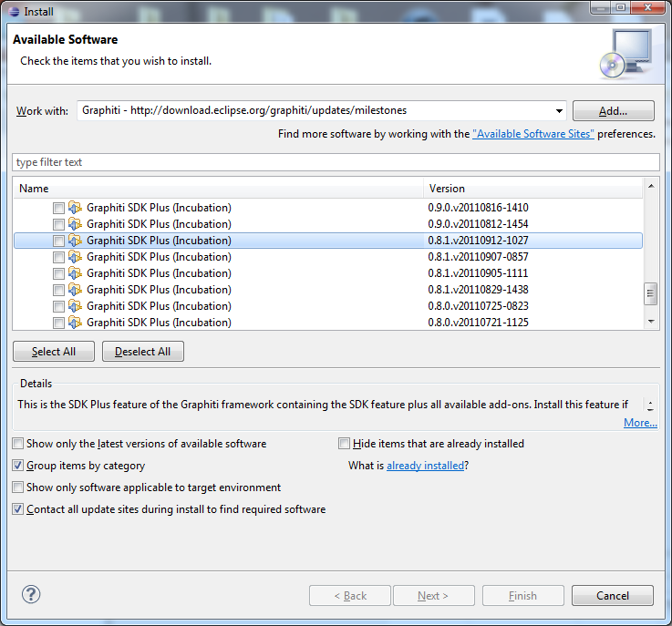This screenshot has width=672, height=626.
Task: Click feature icon for version 0.9.0.v20110812-1454
Action: pos(75,224)
